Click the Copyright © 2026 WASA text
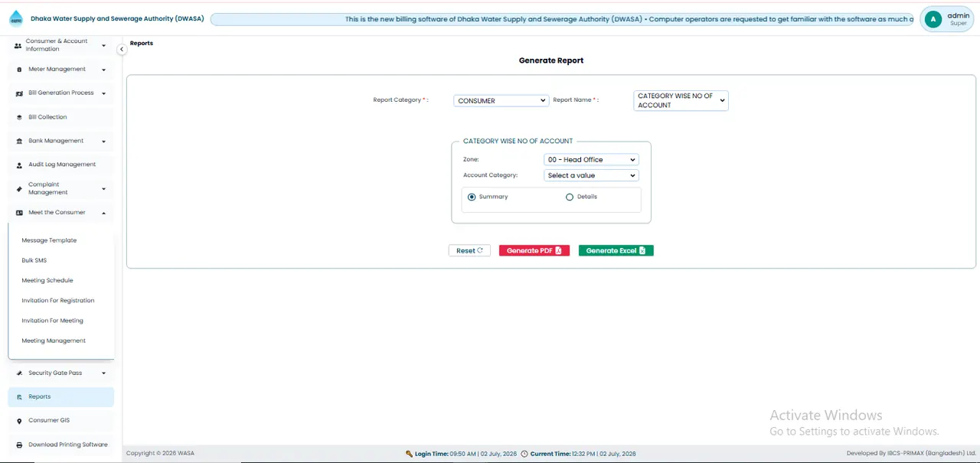 tap(160, 454)
